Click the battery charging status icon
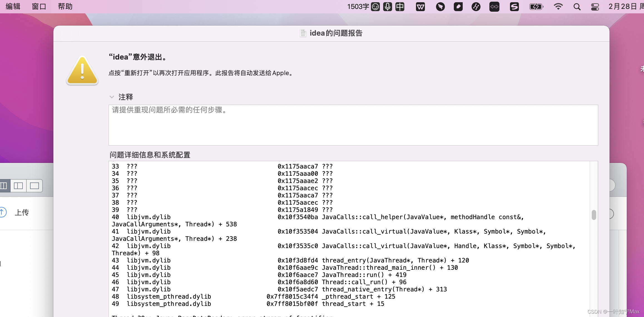644x317 pixels. pyautogui.click(x=536, y=7)
